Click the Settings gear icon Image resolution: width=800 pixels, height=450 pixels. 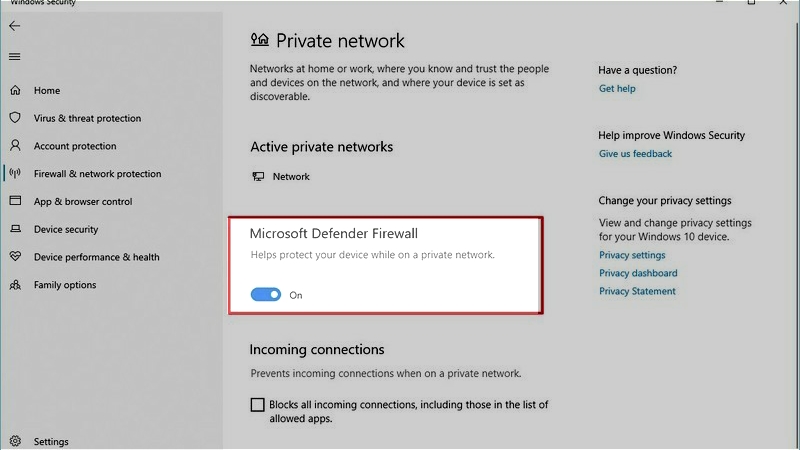tap(15, 441)
